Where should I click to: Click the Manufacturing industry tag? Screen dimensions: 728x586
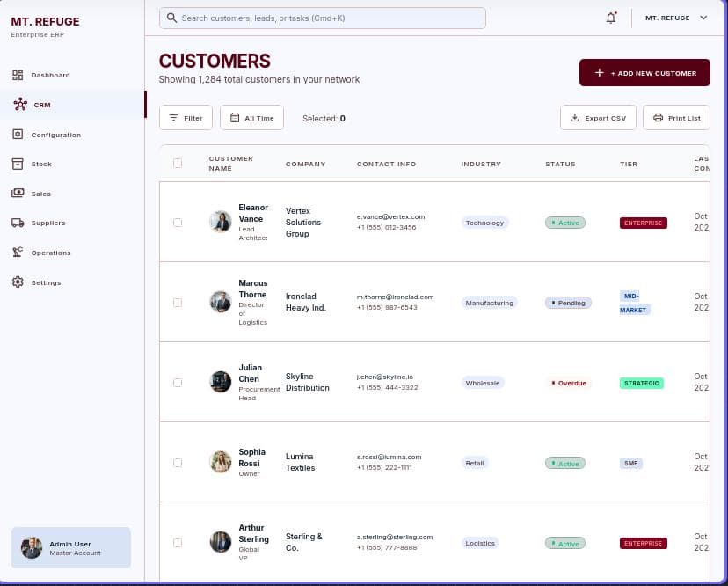point(490,303)
